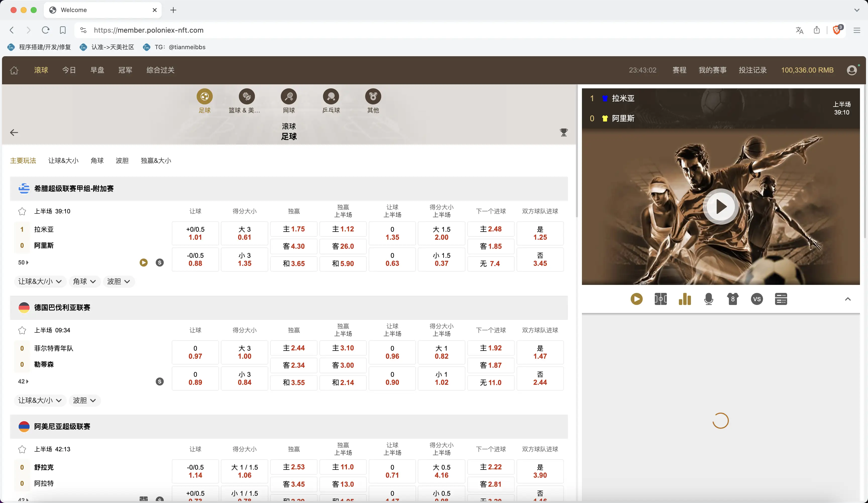Switch to 今日 navigation tab
The height and width of the screenshot is (503, 868).
pos(69,70)
